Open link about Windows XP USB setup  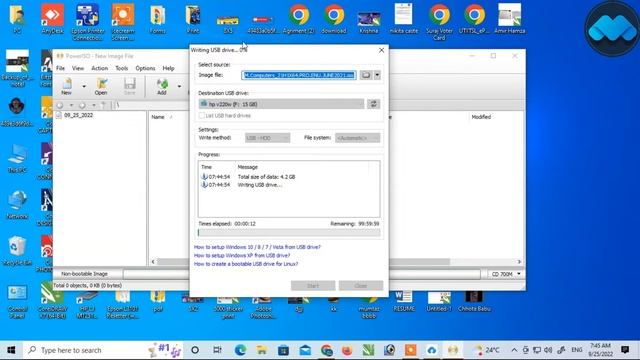242,256
